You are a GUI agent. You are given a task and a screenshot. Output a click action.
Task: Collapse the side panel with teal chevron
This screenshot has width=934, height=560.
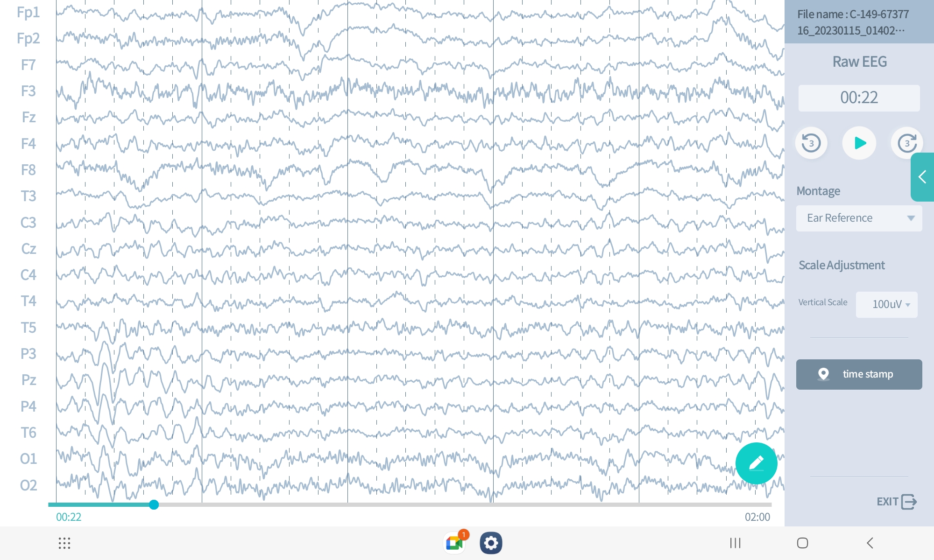922,177
